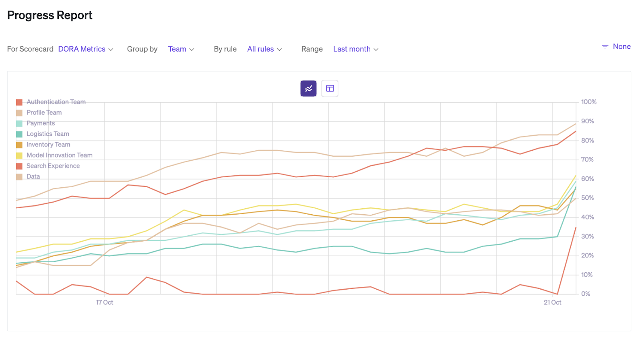
Task: Click the 100% y-axis label
Action: click(x=588, y=102)
